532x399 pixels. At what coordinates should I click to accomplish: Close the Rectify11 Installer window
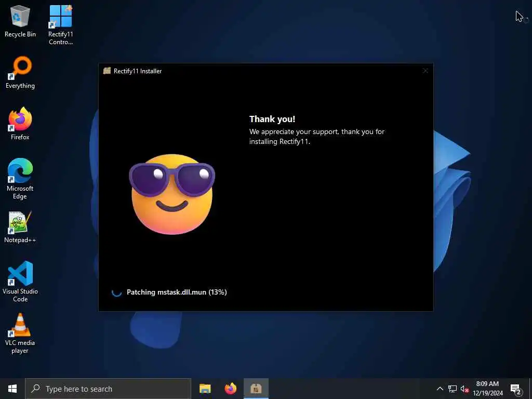425,71
